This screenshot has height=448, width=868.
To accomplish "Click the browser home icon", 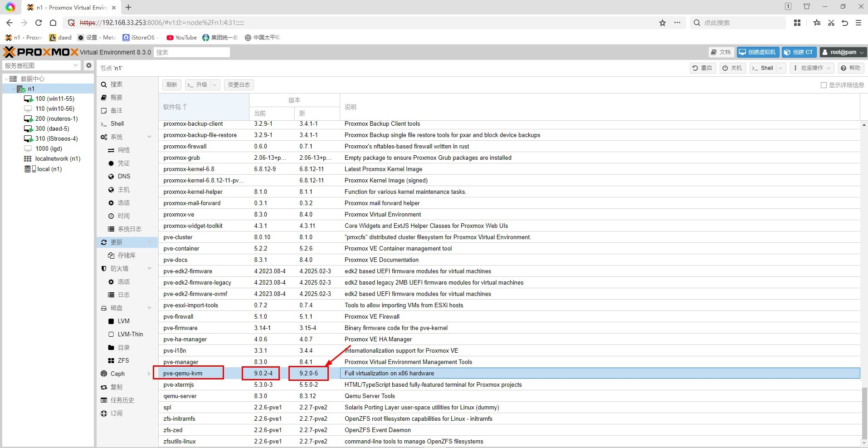I will (x=53, y=23).
